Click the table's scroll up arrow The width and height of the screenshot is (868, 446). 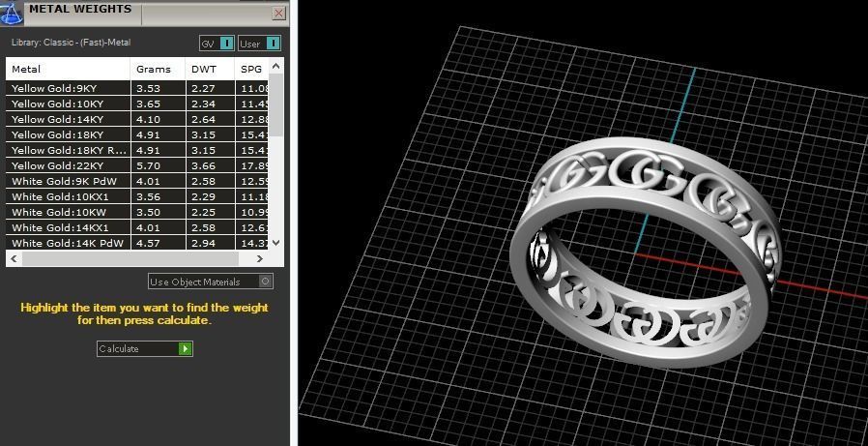click(x=276, y=66)
